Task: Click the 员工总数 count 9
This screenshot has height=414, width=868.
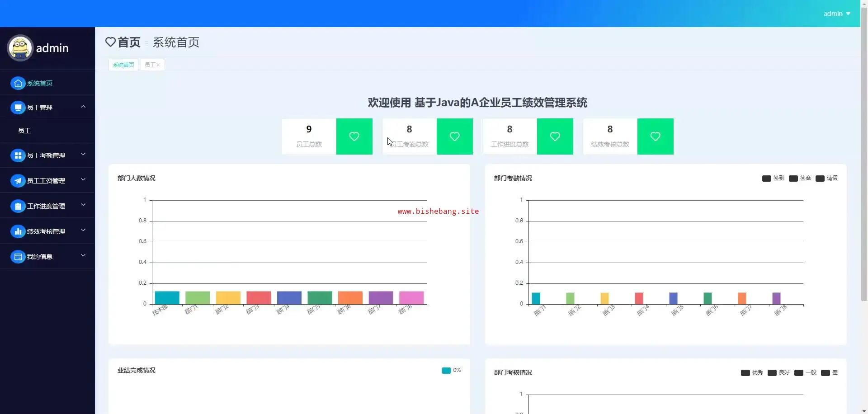Action: (x=309, y=129)
